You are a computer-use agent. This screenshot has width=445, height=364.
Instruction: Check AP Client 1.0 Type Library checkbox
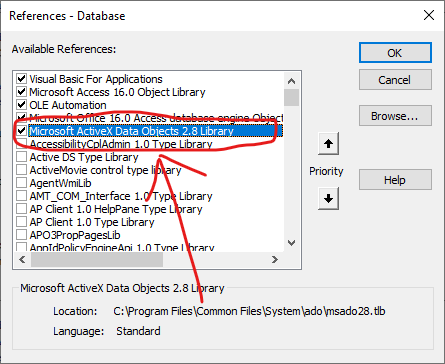pos(21,222)
